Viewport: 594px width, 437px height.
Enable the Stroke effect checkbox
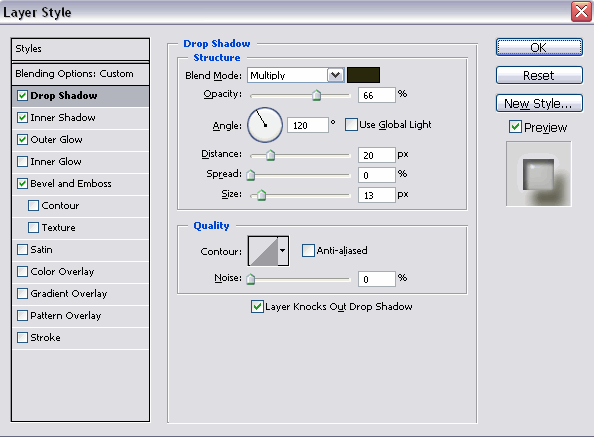(22, 337)
